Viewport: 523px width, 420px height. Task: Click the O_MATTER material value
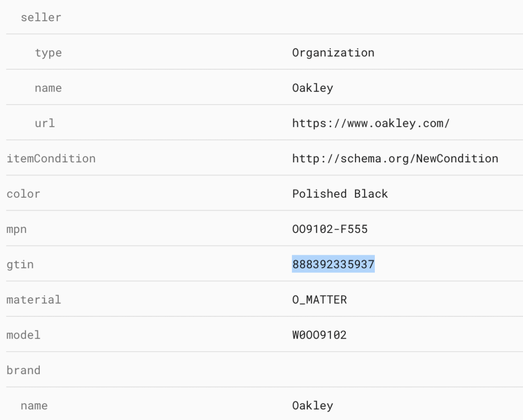[319, 300]
